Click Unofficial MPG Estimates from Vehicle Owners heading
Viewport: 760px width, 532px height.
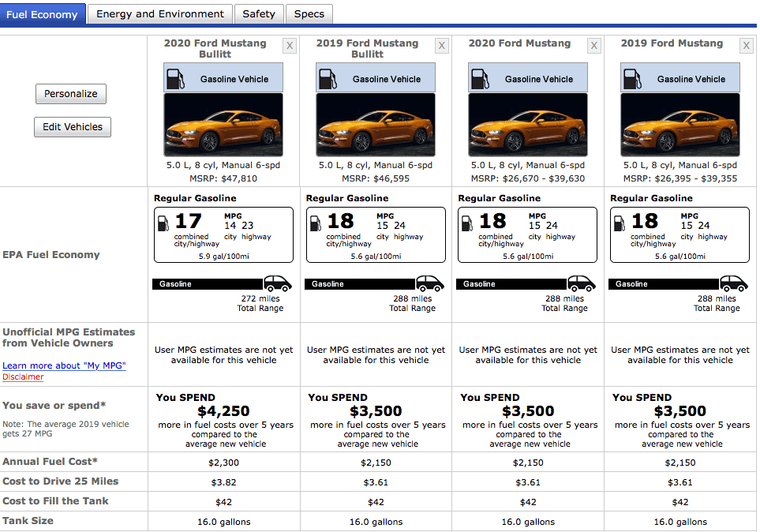point(69,338)
